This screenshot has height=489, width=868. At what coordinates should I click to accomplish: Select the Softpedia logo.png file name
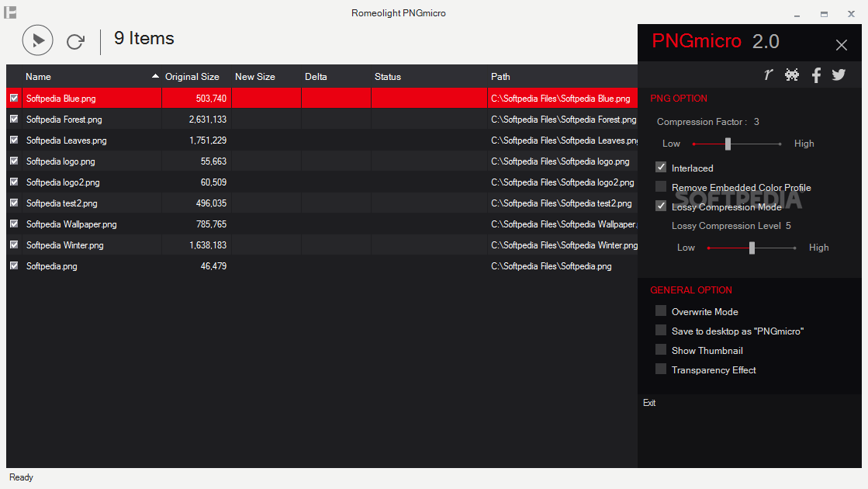(61, 161)
